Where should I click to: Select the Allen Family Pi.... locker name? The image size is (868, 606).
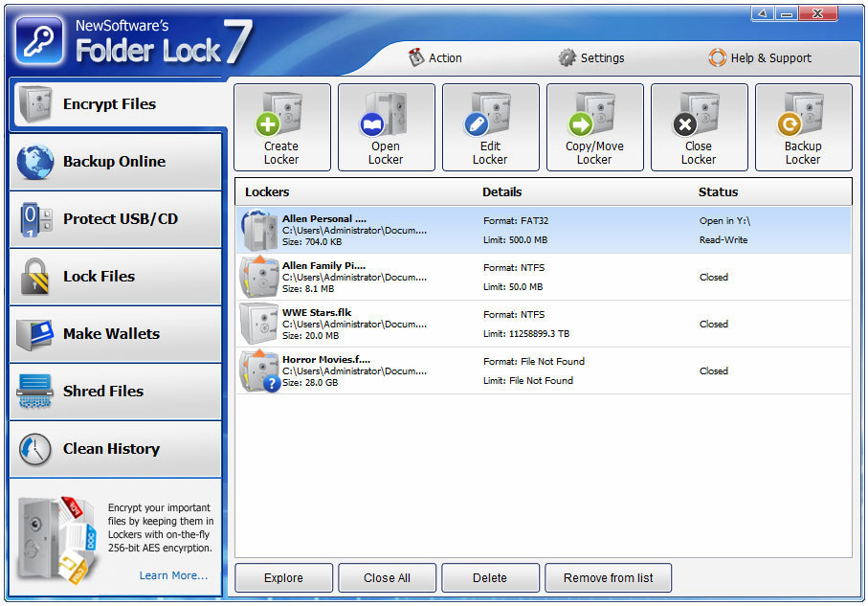[323, 266]
